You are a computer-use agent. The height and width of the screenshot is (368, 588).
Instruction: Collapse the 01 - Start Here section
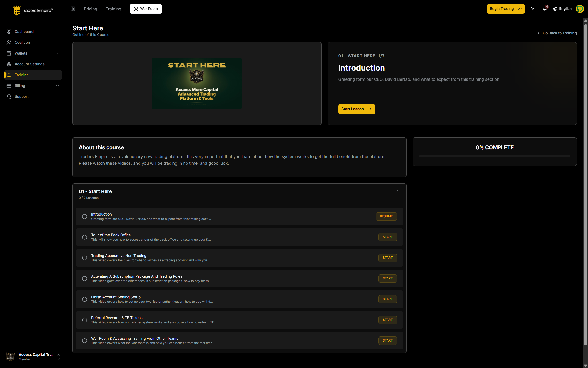pos(398,190)
